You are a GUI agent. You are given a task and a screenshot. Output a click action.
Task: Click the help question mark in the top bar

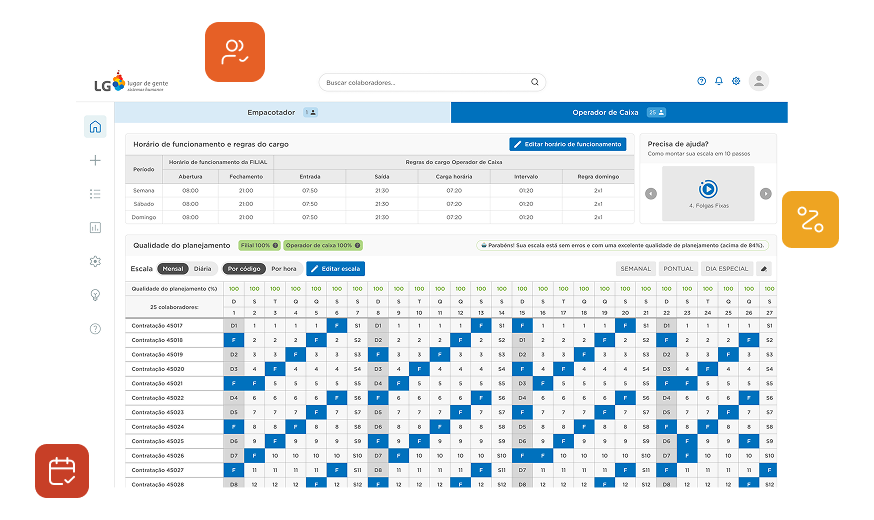701,81
